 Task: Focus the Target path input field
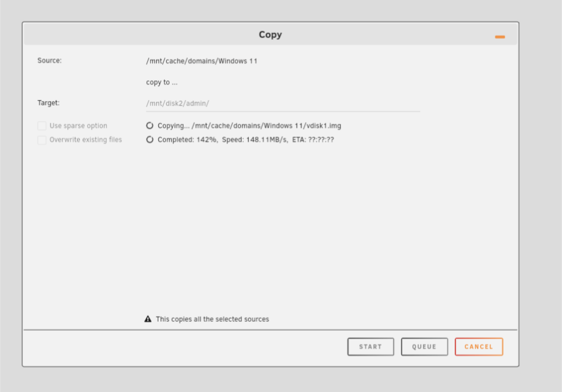click(x=283, y=103)
